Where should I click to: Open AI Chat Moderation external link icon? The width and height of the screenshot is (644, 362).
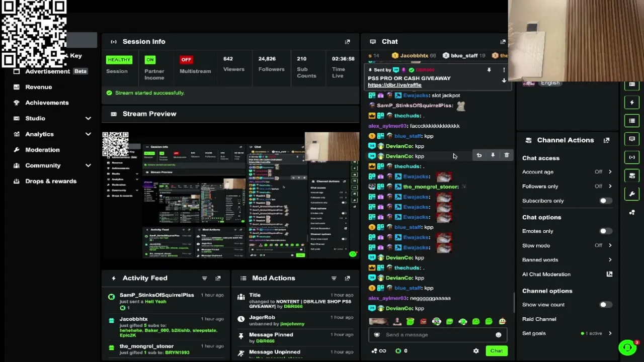pyautogui.click(x=609, y=274)
